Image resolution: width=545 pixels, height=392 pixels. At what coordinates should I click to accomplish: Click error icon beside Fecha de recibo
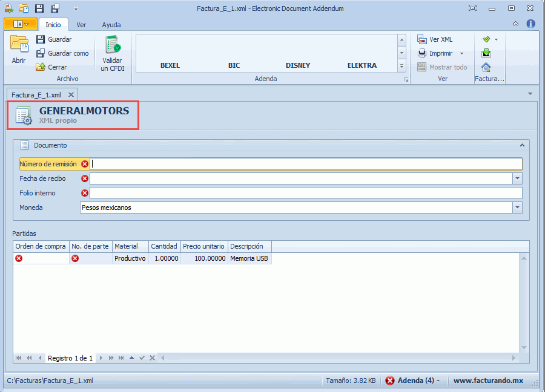pos(85,178)
